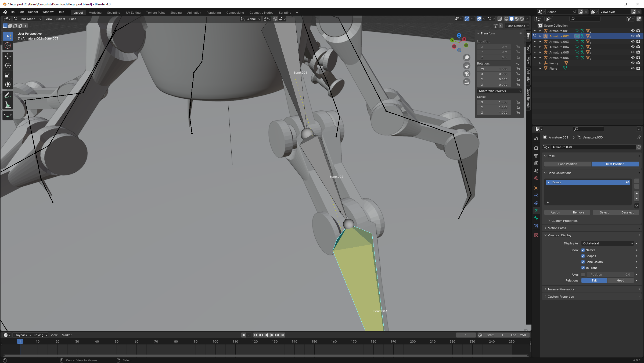The height and width of the screenshot is (363, 644).
Task: Open the Pose Mode dropdown
Action: [28, 19]
